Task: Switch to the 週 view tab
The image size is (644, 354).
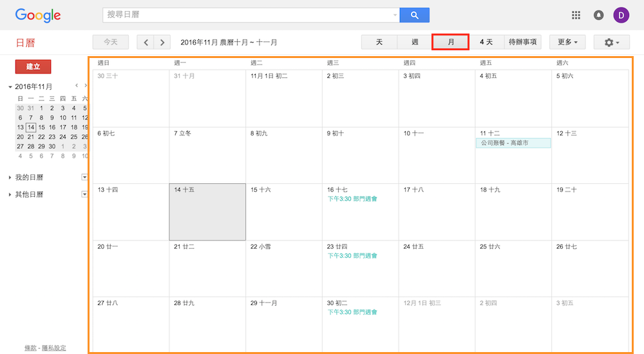Action: [x=415, y=43]
